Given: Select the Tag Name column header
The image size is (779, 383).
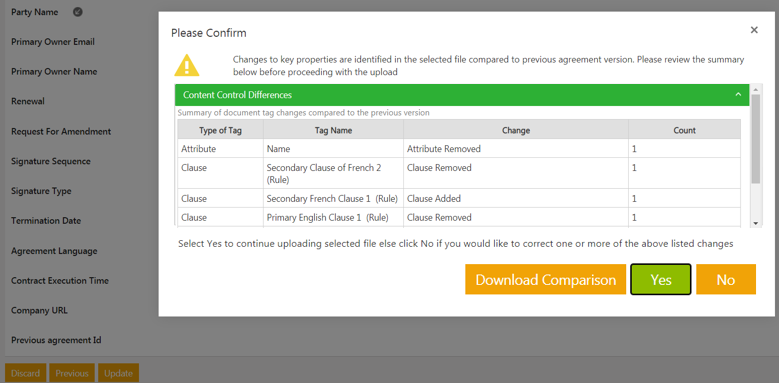Looking at the screenshot, I should tap(333, 130).
